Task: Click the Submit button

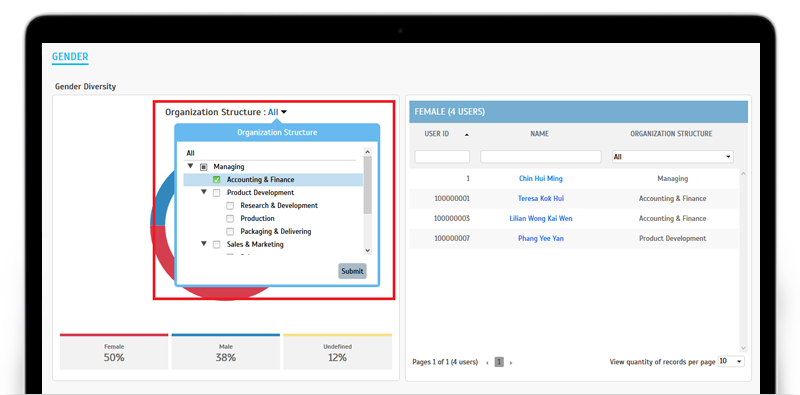Action: point(352,271)
